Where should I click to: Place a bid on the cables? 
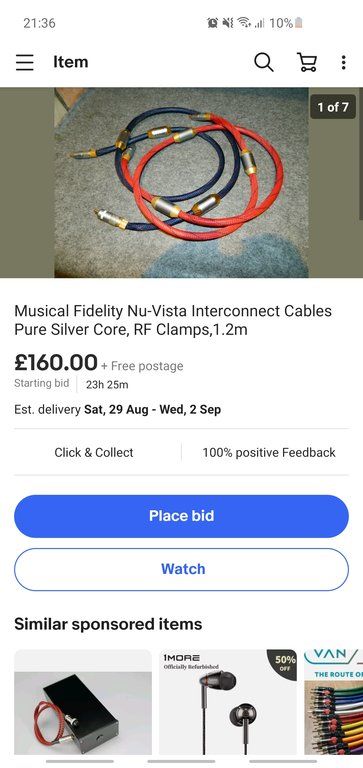pyautogui.click(x=181, y=516)
